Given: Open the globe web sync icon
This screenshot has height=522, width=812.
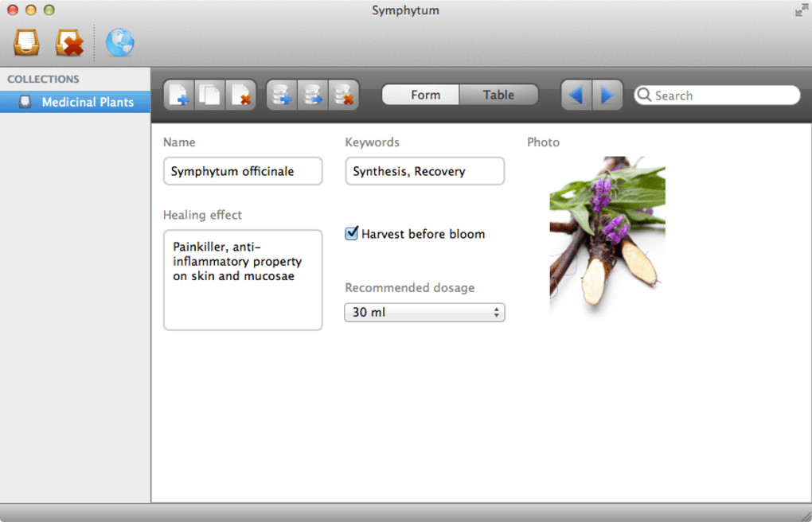Looking at the screenshot, I should pyautogui.click(x=119, y=42).
